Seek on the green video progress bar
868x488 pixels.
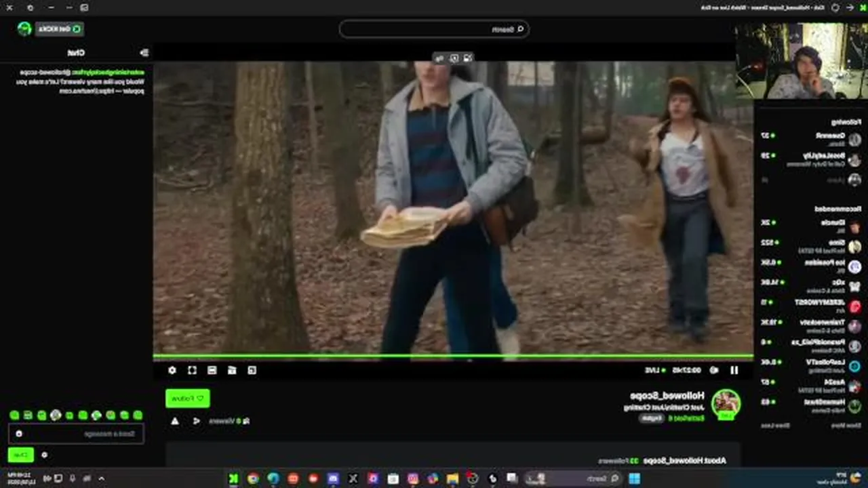pos(453,356)
